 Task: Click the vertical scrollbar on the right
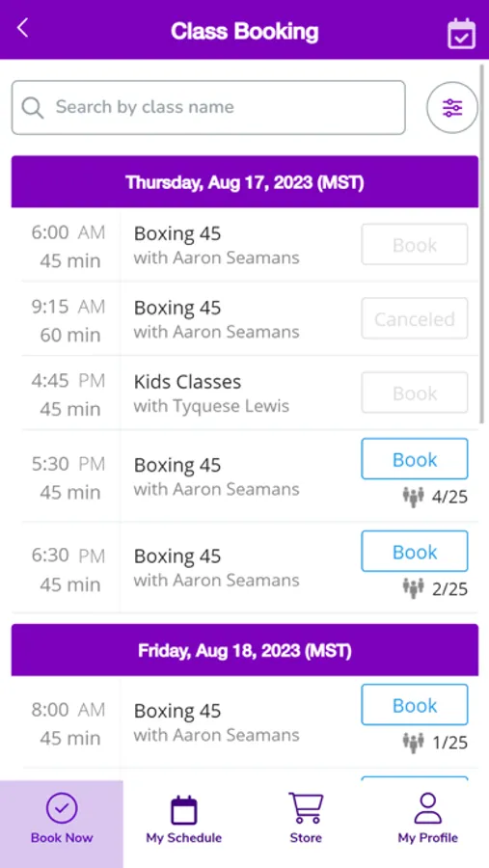tap(483, 244)
